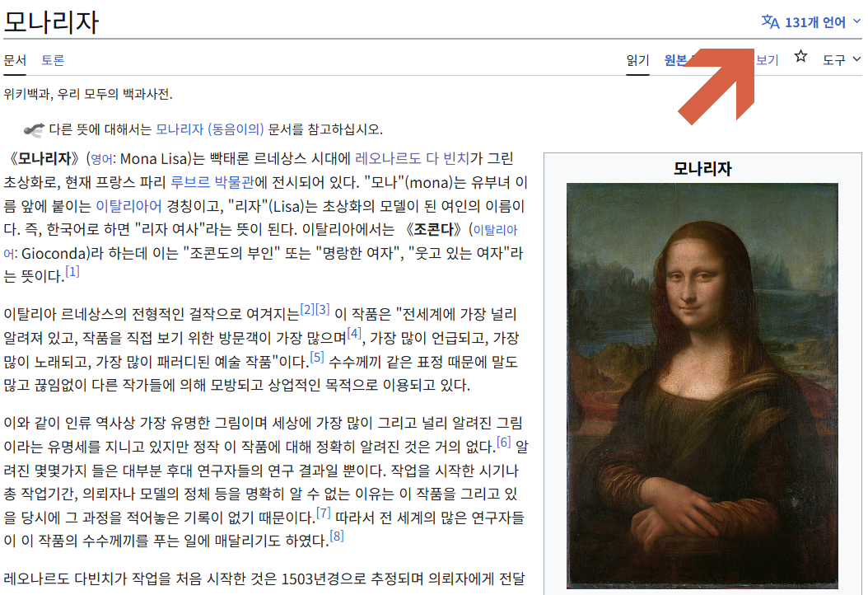Open the 루브르 박물관 link
The width and height of the screenshot is (868, 595).
[x=212, y=182]
